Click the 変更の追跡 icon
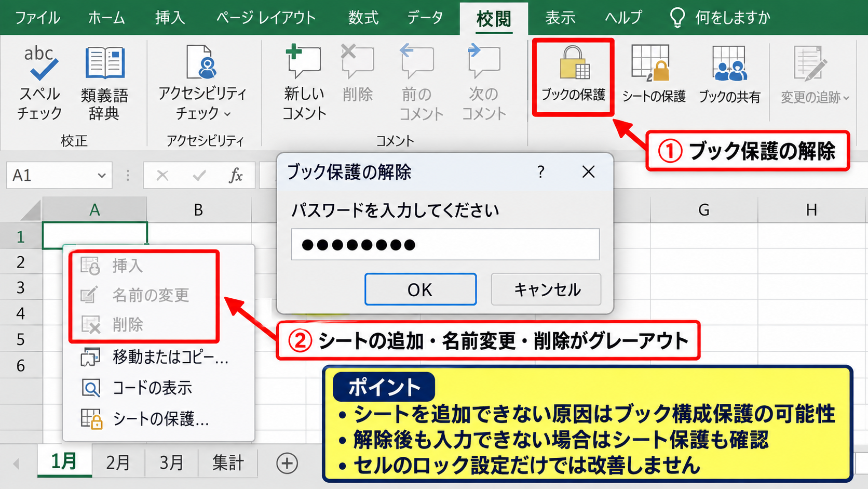 (810, 63)
